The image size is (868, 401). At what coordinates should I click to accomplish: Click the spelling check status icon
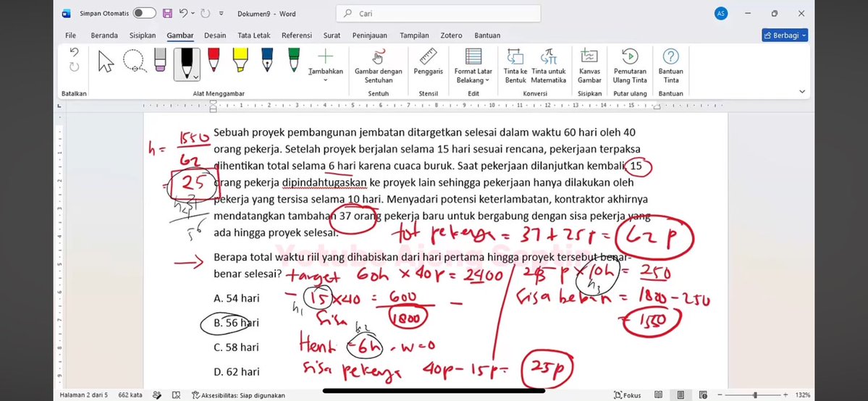pyautogui.click(x=157, y=395)
